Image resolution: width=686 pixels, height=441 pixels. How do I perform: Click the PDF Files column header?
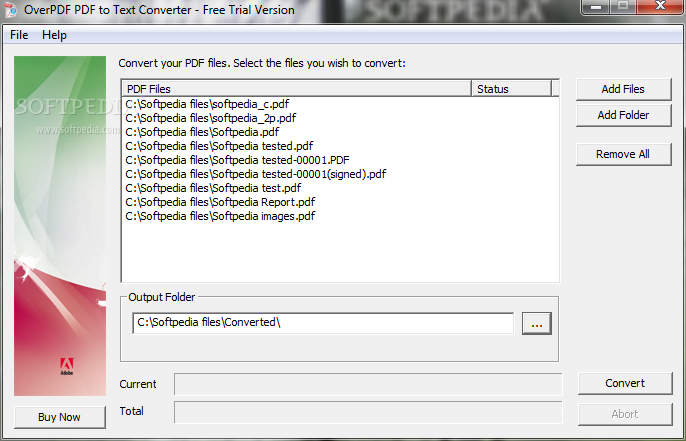coord(297,89)
